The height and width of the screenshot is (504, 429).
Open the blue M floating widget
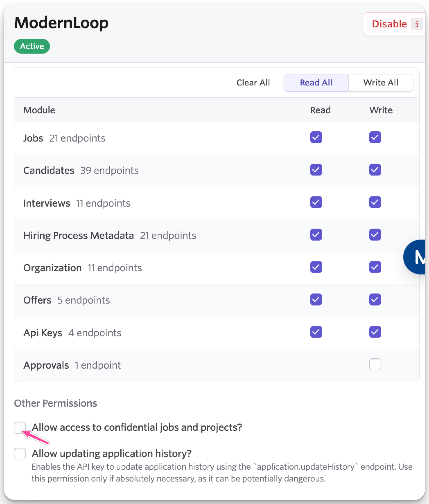(x=414, y=257)
